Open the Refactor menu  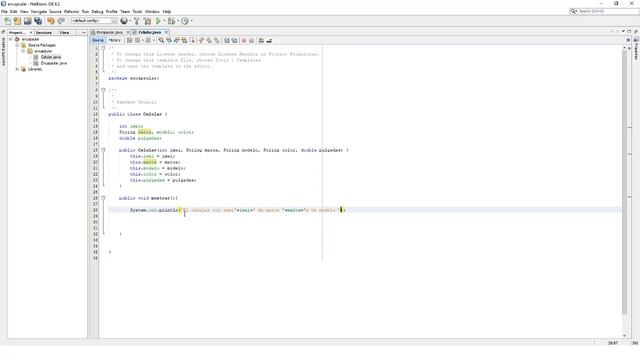(x=71, y=11)
